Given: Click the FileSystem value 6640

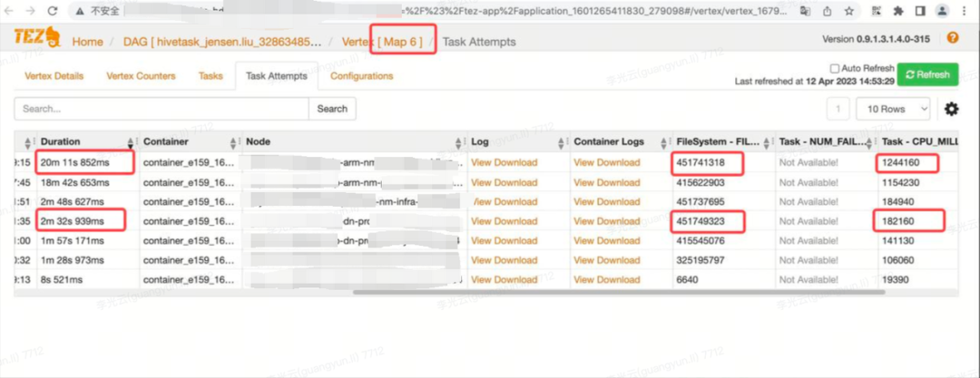Looking at the screenshot, I should 687,279.
